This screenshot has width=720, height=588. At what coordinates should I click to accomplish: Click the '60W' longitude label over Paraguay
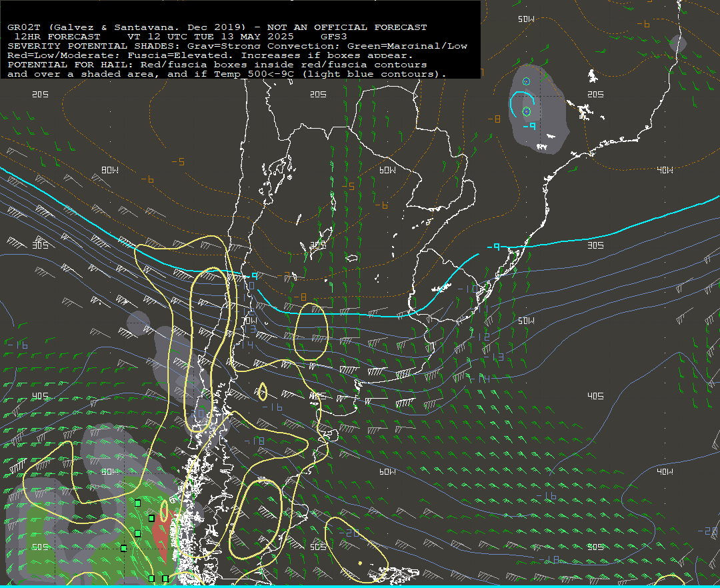tap(387, 170)
